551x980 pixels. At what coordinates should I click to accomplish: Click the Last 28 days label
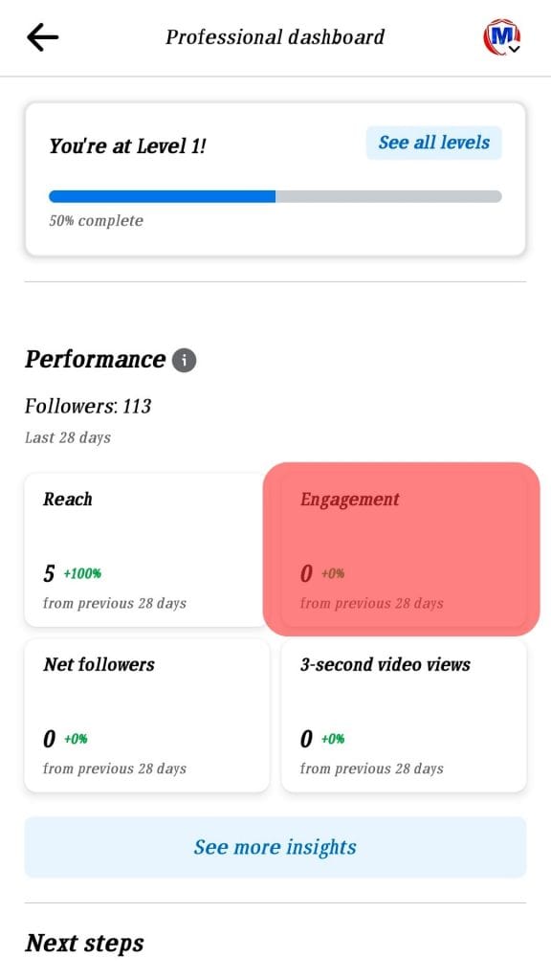click(67, 437)
